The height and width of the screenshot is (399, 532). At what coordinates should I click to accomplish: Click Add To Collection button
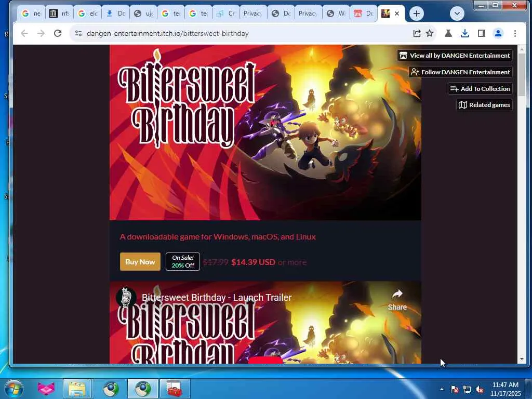(x=480, y=88)
